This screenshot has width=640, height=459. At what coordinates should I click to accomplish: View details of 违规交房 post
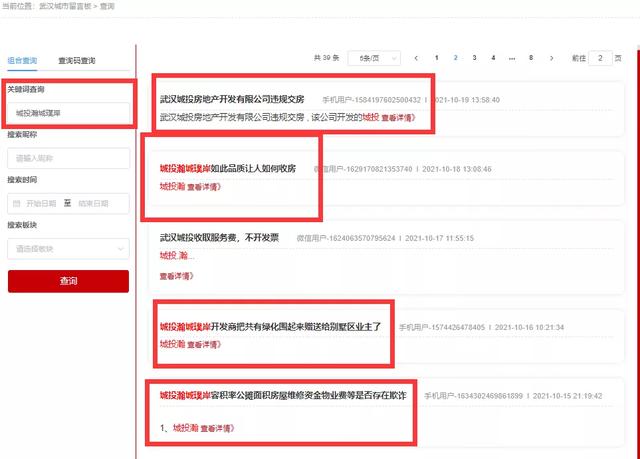point(398,118)
